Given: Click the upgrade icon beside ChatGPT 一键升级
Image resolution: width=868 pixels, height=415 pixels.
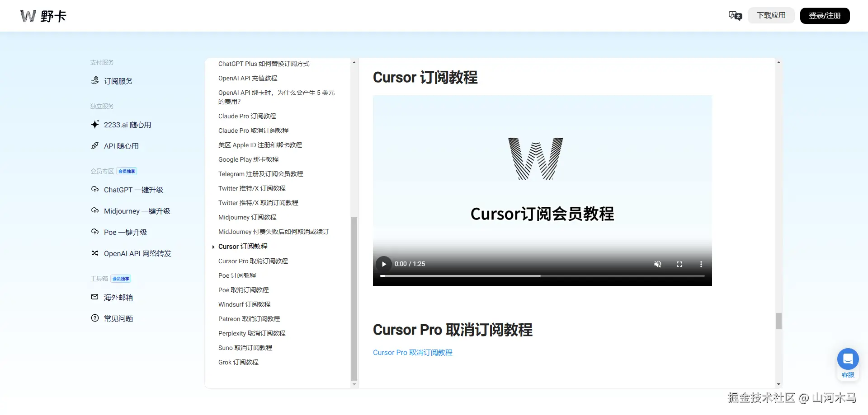Looking at the screenshot, I should pos(95,189).
